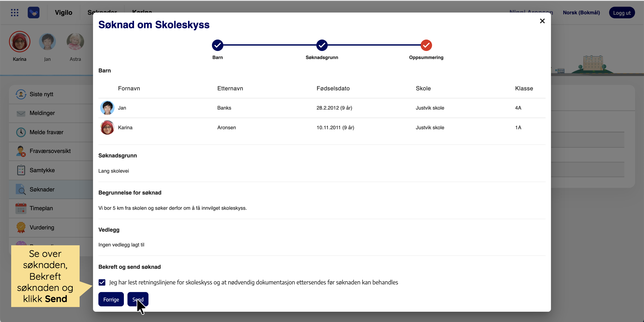Click the Vigilo heart logo icon
644x322 pixels.
click(34, 13)
